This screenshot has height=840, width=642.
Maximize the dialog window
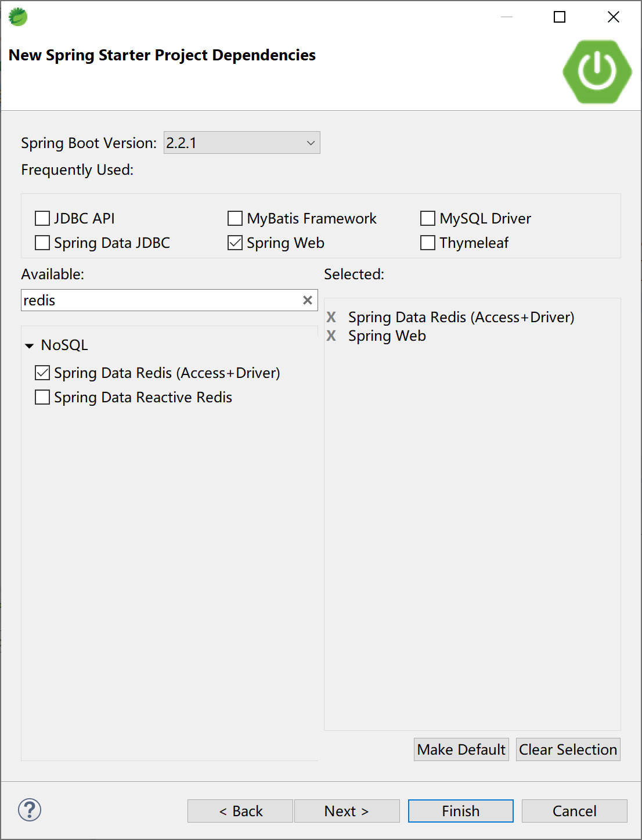pyautogui.click(x=560, y=17)
